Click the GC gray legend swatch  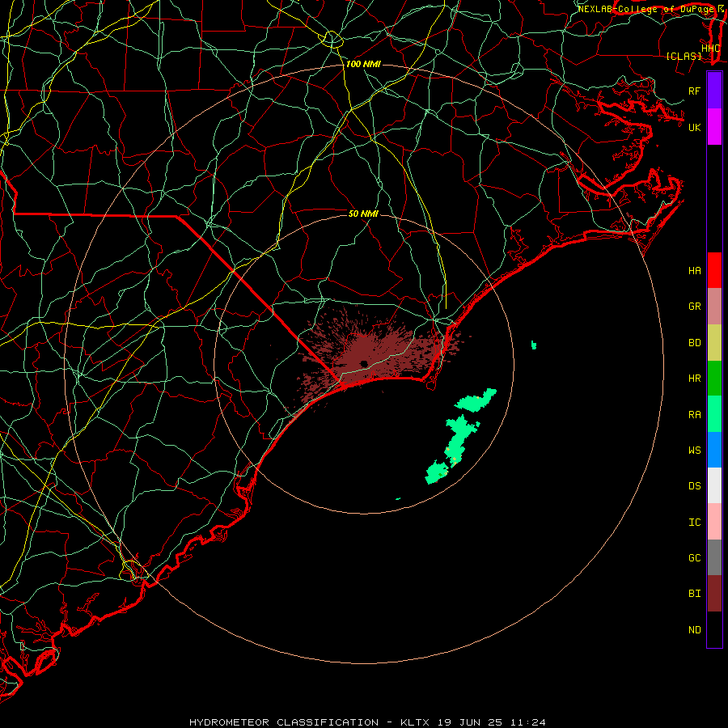pyautogui.click(x=714, y=557)
